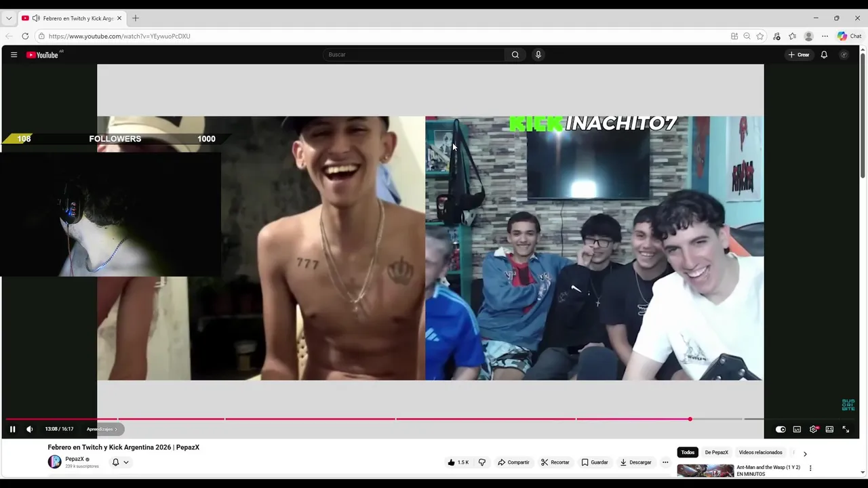868x488 pixels.
Task: Open the YouTube hamburger guide menu
Action: tap(14, 55)
